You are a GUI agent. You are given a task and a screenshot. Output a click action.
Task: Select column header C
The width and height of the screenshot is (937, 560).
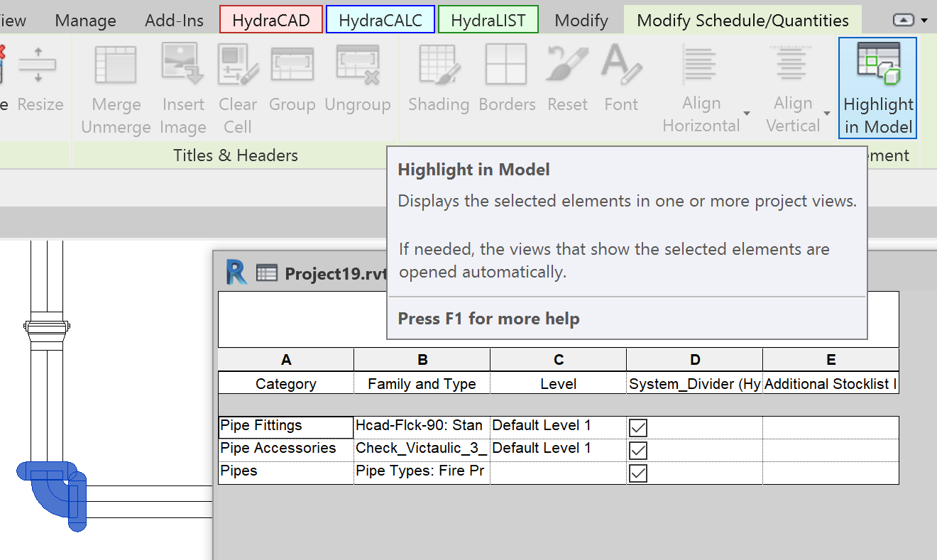[x=559, y=360]
